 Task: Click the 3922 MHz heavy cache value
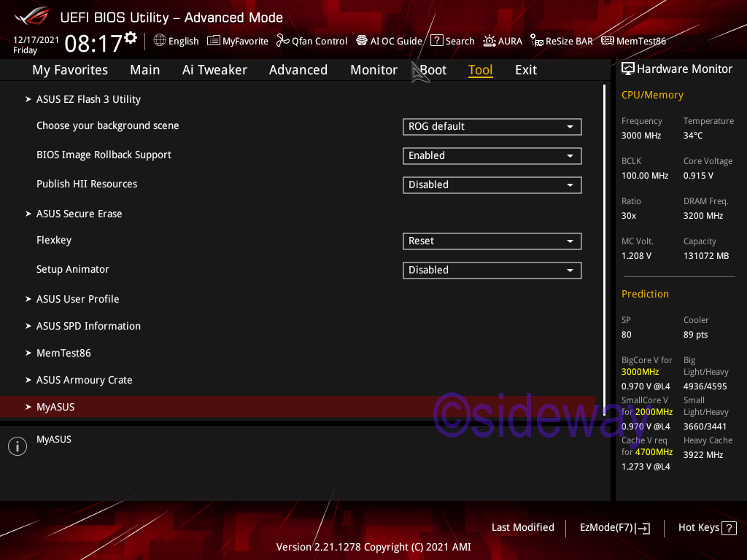(703, 455)
